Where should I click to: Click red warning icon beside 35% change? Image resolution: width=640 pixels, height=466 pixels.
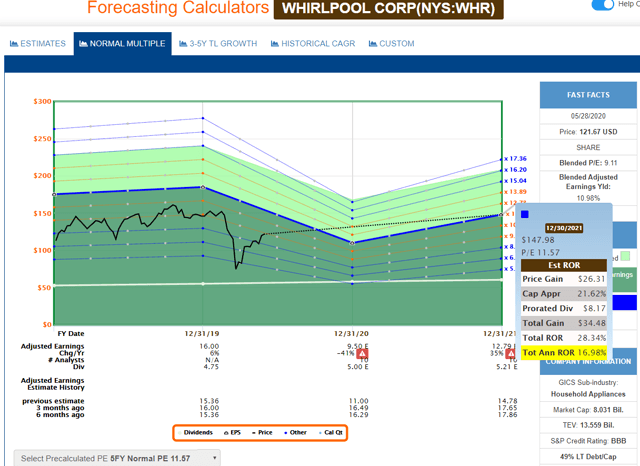[x=511, y=353]
